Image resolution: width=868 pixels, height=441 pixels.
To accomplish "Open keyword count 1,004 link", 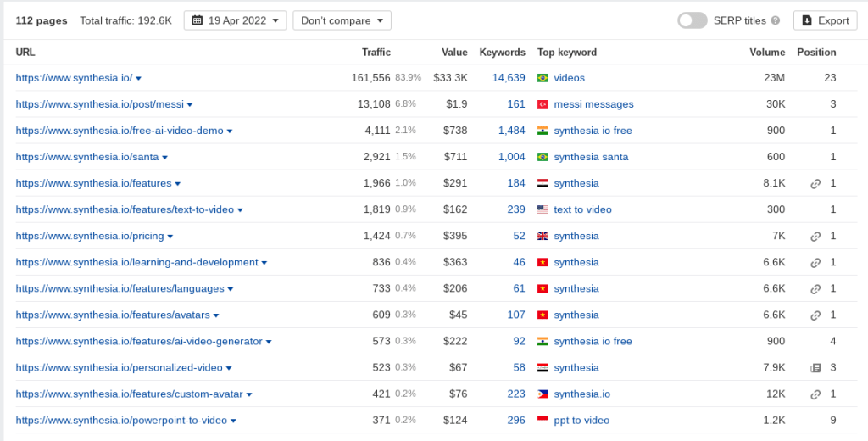I will point(511,157).
